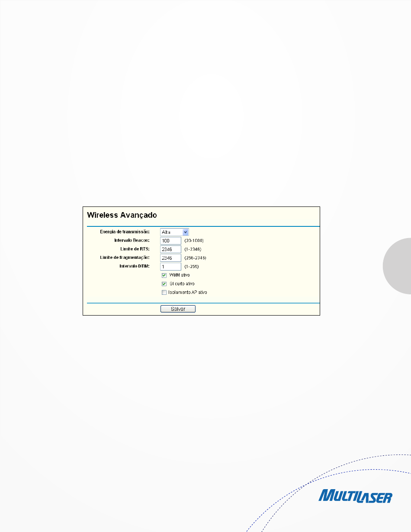Enable Isolamento AP ativo checkbox

tap(164, 293)
